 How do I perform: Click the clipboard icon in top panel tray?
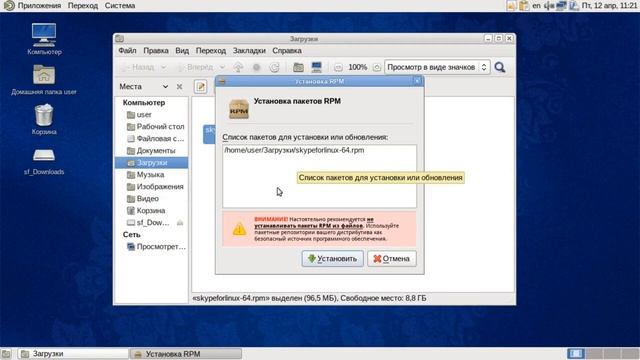[x=524, y=6]
